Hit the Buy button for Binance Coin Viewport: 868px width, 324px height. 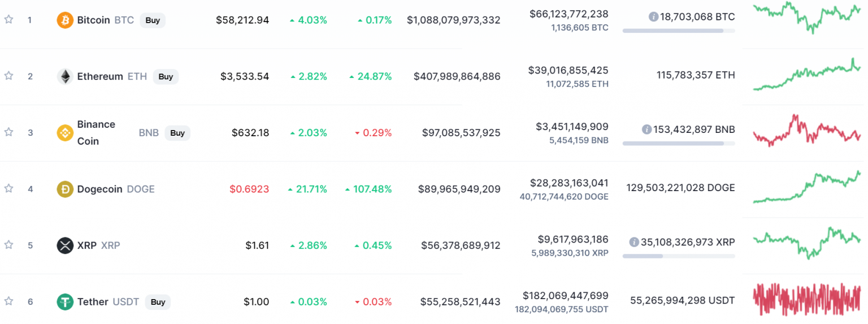coord(177,133)
